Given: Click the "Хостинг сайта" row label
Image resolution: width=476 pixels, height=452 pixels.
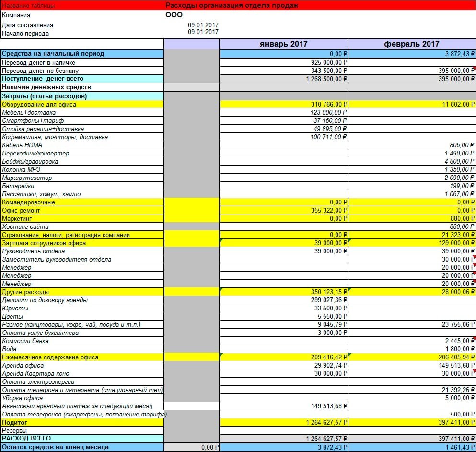Looking at the screenshot, I should click(25, 226).
